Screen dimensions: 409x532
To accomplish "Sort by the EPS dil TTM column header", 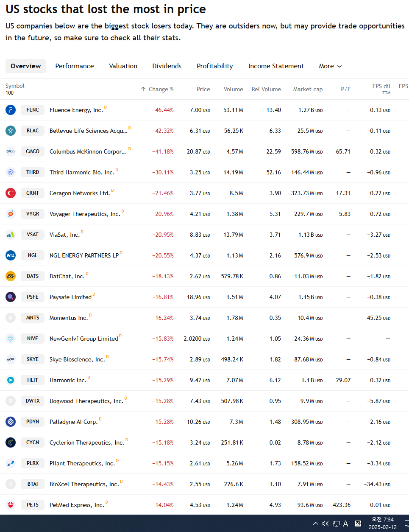I will 381,89.
